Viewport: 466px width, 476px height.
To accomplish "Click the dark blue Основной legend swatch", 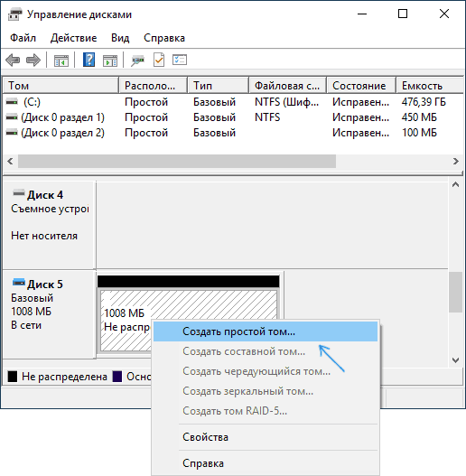I will click(117, 377).
